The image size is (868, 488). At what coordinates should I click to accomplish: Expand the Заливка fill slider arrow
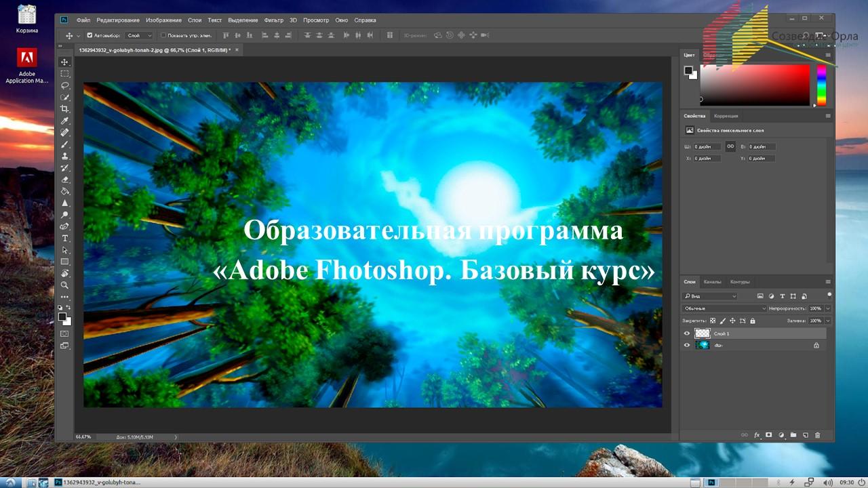pyautogui.click(x=828, y=321)
